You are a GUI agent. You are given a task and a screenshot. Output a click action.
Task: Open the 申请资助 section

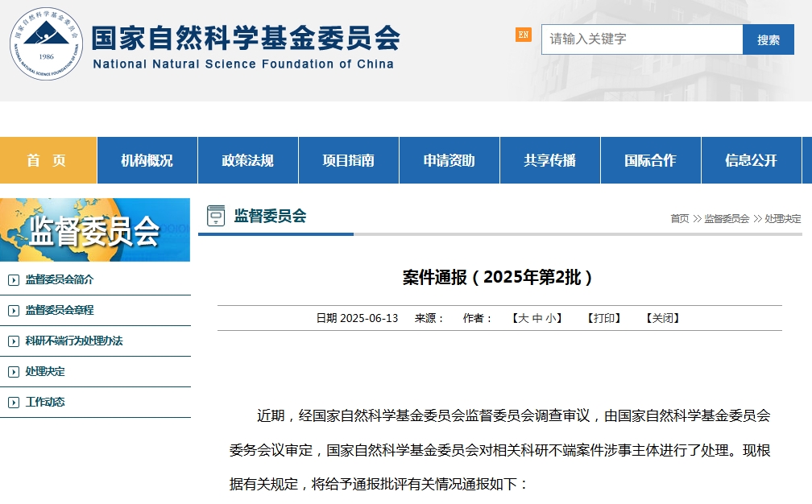click(x=449, y=159)
